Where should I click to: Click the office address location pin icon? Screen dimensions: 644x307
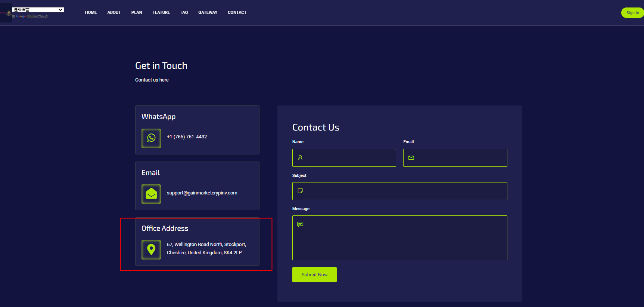[x=151, y=249]
